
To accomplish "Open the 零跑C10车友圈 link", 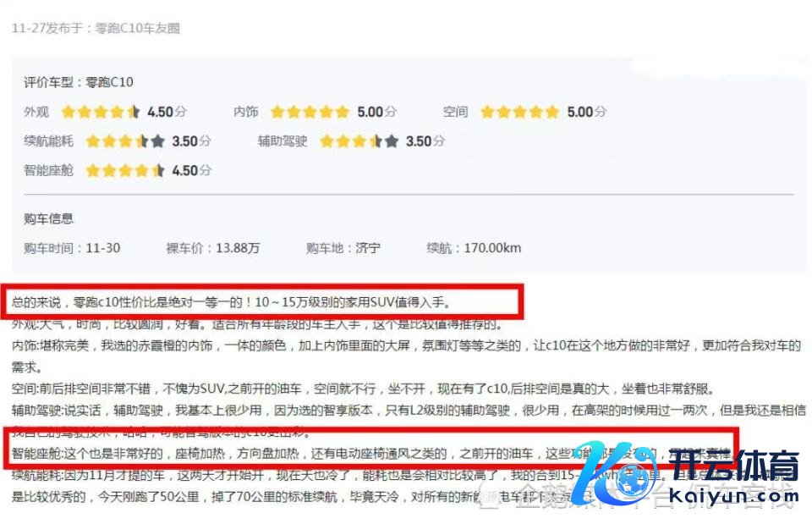I will click(137, 28).
